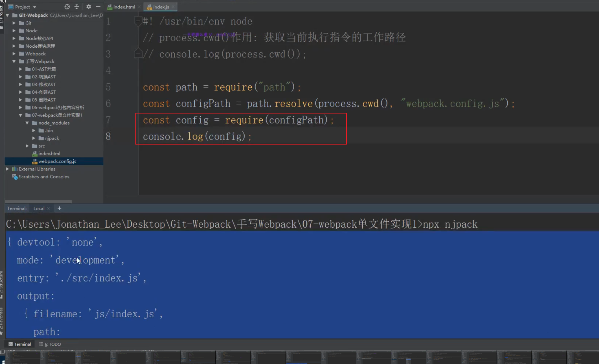This screenshot has height=364, width=599.
Task: Collapse the Git folder arrow
Action: 13,23
